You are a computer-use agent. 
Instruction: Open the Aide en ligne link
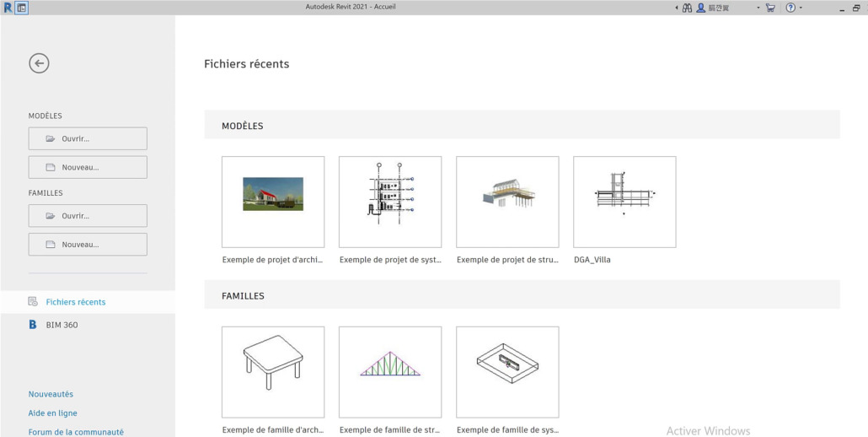click(x=52, y=413)
